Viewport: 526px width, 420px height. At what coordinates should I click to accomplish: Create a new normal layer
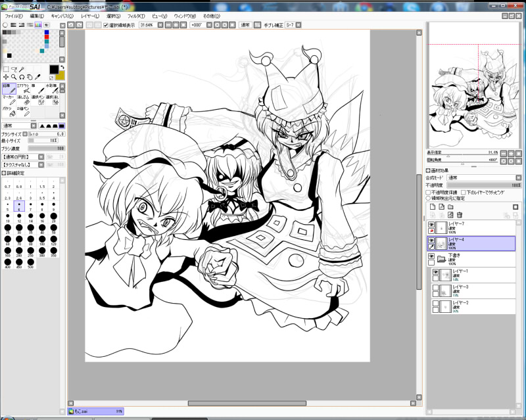click(433, 207)
